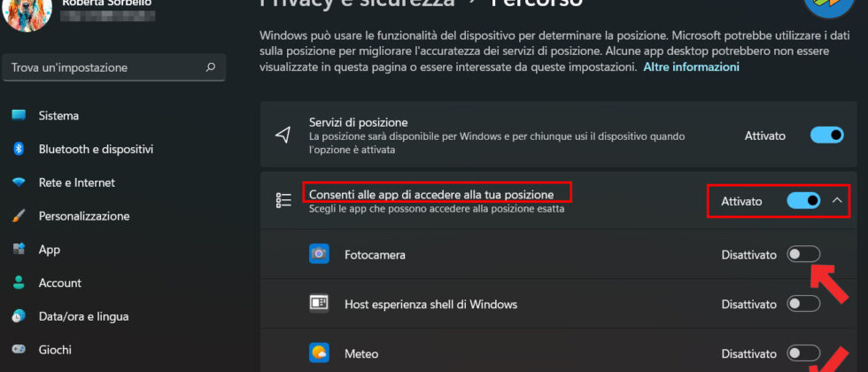Image resolution: width=868 pixels, height=372 pixels.
Task: Enable location for Meteo
Action: [803, 353]
